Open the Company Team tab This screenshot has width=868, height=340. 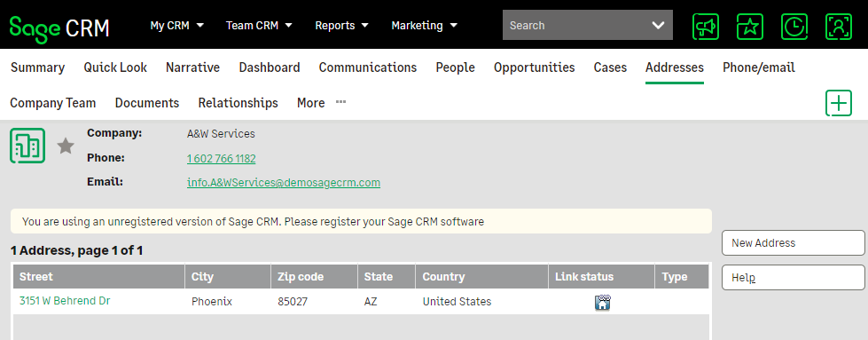pyautogui.click(x=53, y=103)
